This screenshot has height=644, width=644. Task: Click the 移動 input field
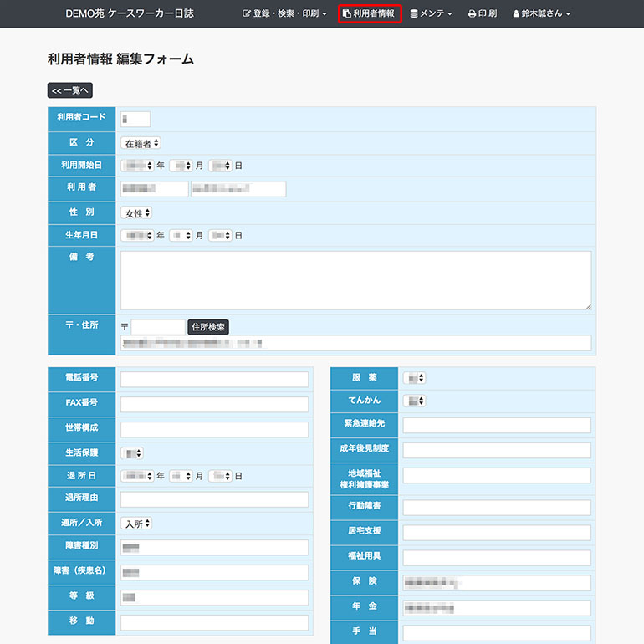pyautogui.click(x=214, y=622)
